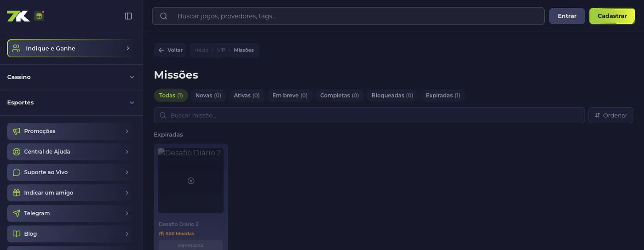Focus the Buscar jogos, provedores, tags search field
This screenshot has height=250, width=644.
(348, 16)
